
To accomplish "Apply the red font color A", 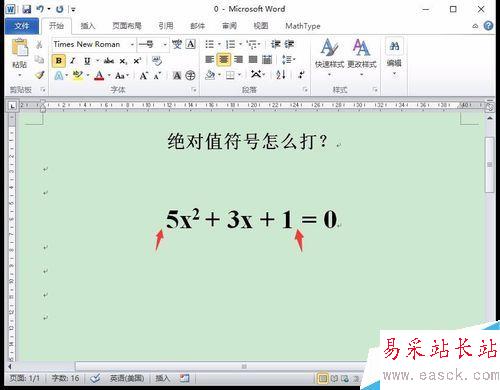I will click(x=99, y=76).
